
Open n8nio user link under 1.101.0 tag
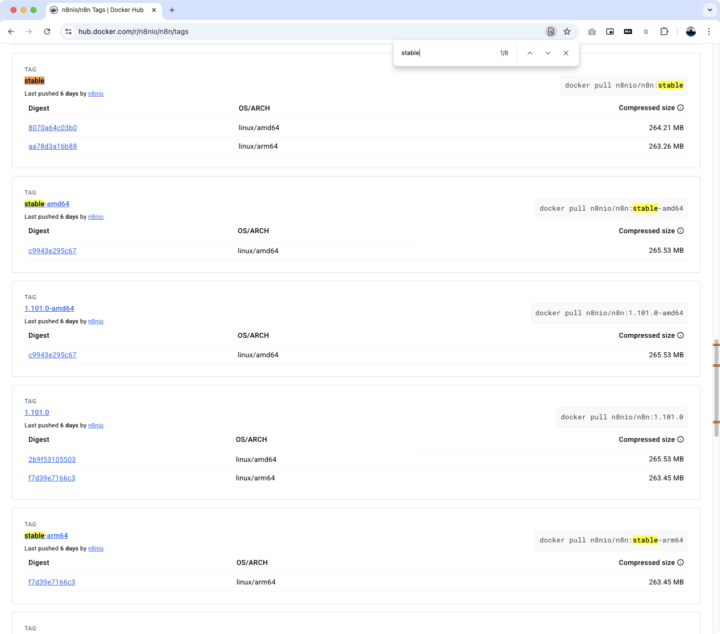click(x=96, y=426)
